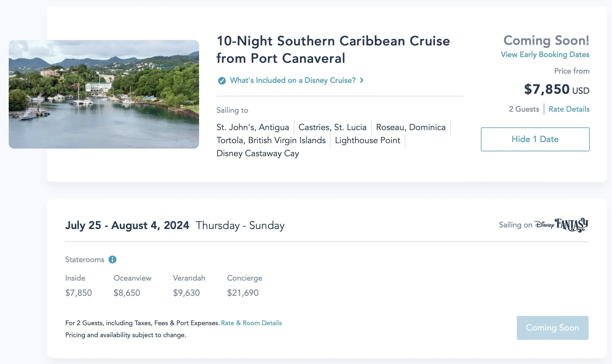Open View Early Booking Dates link
Screen dimensions: 612x364
[x=545, y=55]
